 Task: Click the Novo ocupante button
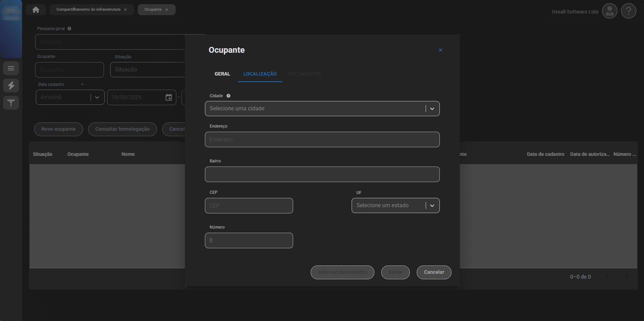click(x=58, y=129)
